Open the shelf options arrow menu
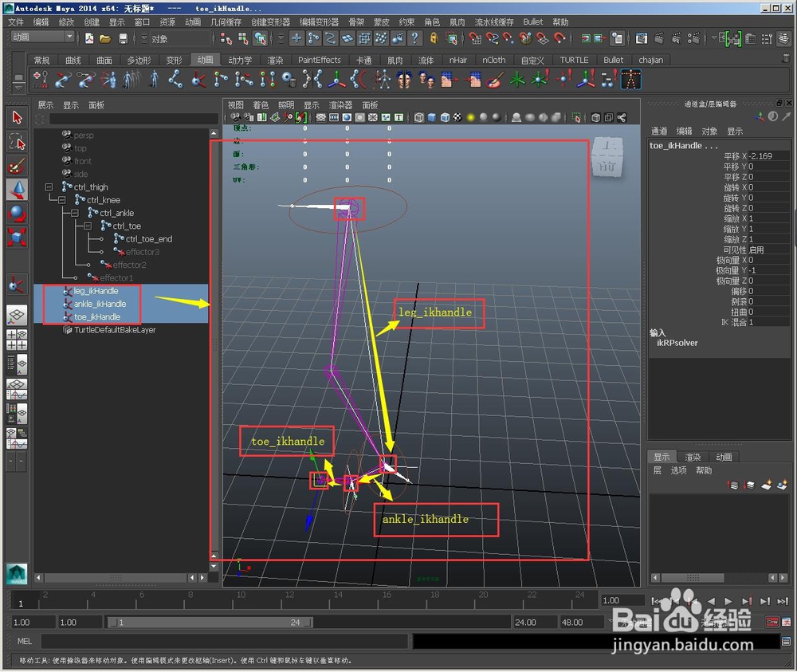The width and height of the screenshot is (797, 672). [18, 88]
